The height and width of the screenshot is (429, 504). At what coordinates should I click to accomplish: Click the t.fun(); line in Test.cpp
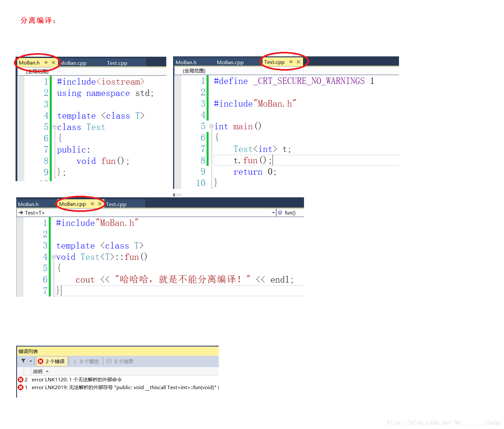252,160
